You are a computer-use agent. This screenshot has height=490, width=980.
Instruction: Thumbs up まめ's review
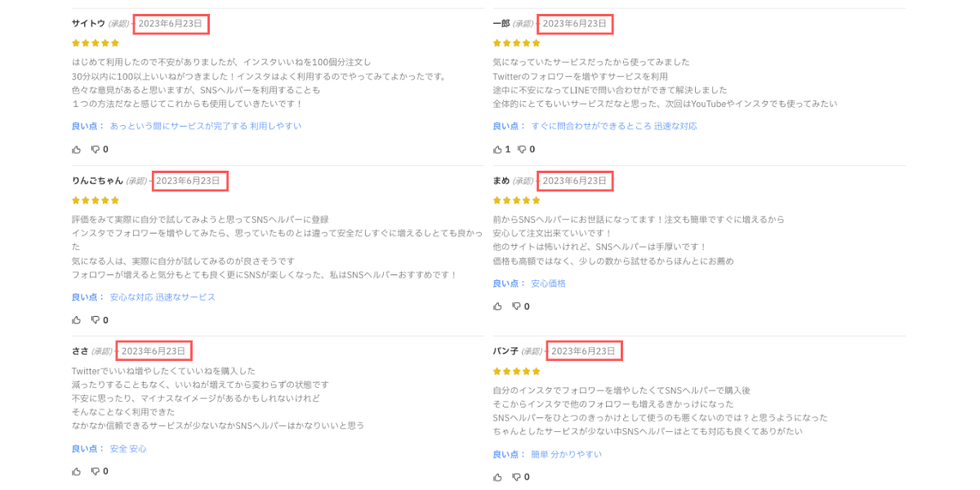(497, 306)
